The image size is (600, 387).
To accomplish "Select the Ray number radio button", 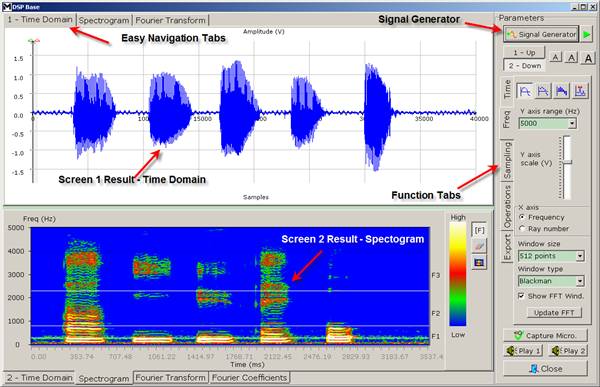I will (x=522, y=229).
